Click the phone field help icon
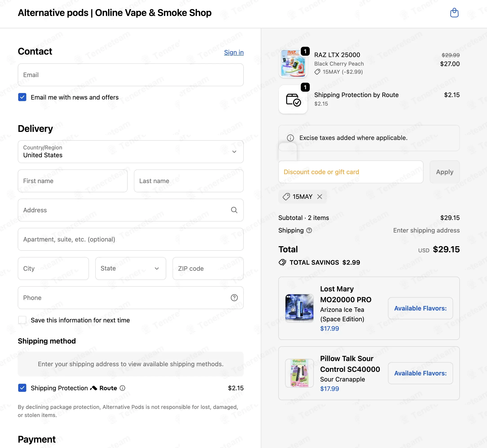487x448 pixels. tap(234, 298)
